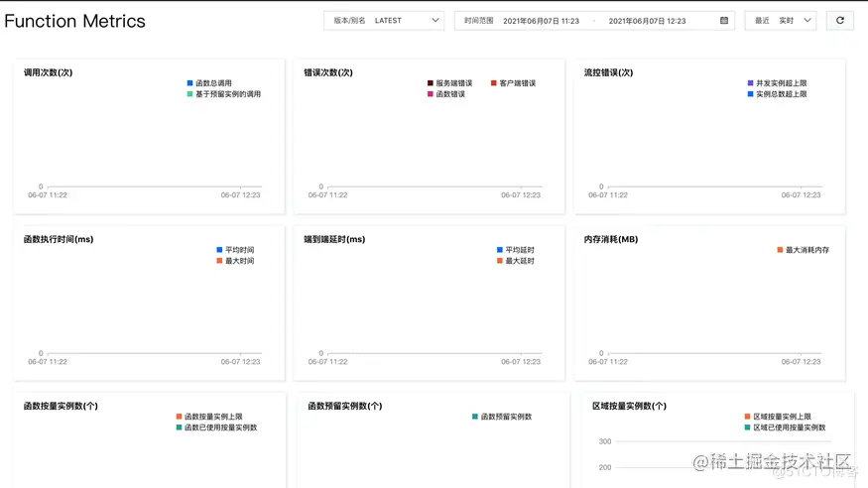Image resolution: width=868 pixels, height=488 pixels.
Task: Toggle 基于预留实例的调用 legend item
Action: pyautogui.click(x=223, y=94)
